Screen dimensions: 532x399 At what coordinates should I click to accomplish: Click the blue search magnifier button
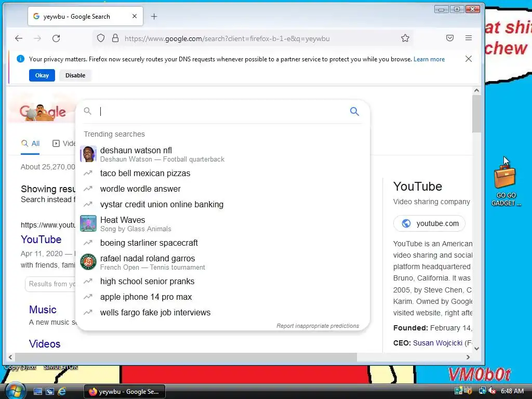(x=354, y=111)
